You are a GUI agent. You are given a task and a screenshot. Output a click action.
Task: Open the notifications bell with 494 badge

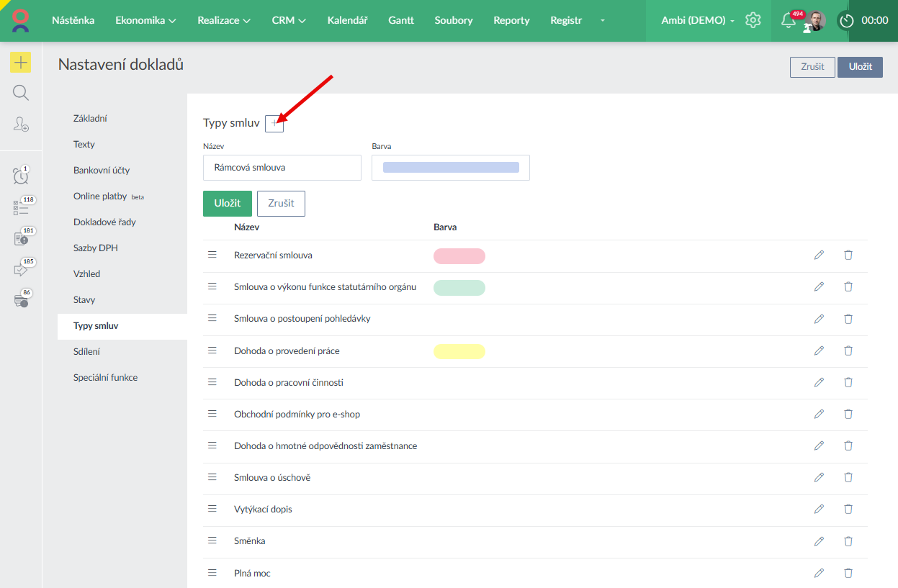(x=789, y=21)
